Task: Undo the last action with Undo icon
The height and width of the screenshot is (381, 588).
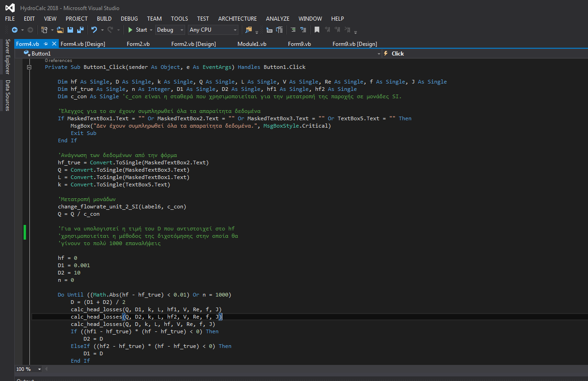Action: tap(94, 30)
